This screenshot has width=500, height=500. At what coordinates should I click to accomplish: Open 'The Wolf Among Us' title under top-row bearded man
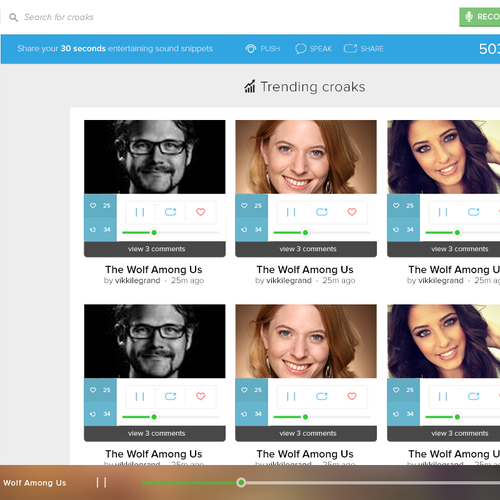click(x=154, y=269)
